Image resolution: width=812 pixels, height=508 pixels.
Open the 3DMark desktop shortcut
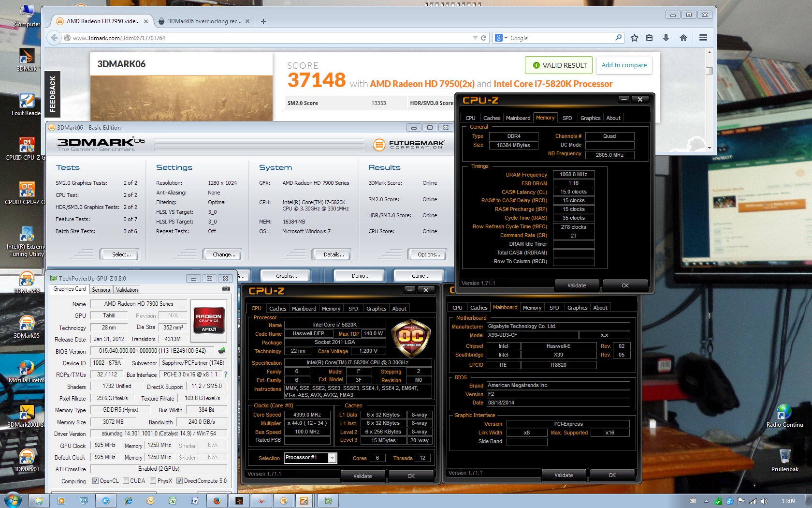[x=27, y=60]
